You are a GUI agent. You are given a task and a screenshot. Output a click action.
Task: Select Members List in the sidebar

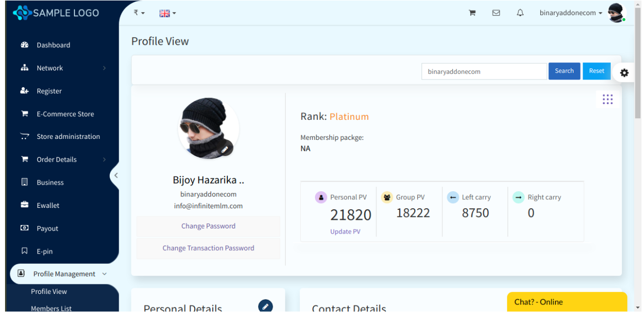51,308
